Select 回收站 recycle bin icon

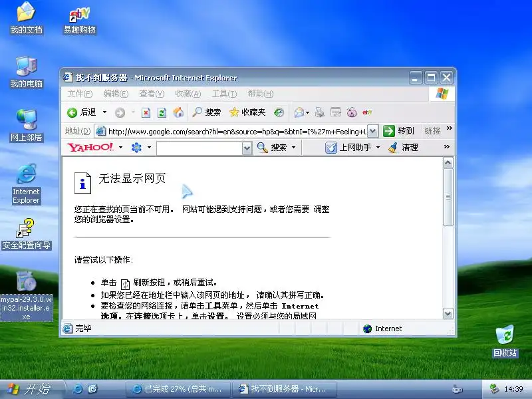pyautogui.click(x=505, y=341)
